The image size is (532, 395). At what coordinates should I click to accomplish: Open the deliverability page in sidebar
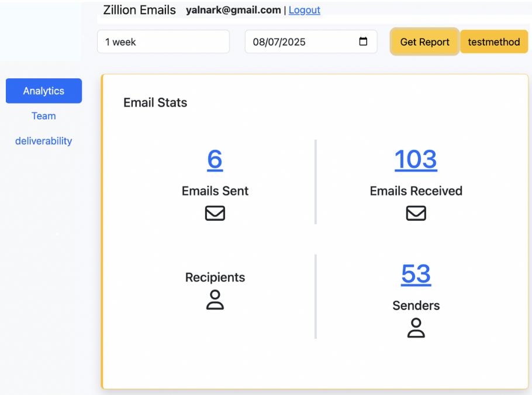[44, 141]
